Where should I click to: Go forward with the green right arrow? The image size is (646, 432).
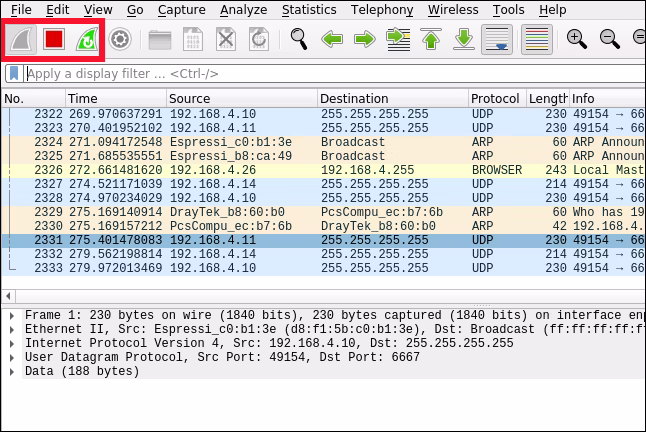pyautogui.click(x=365, y=40)
